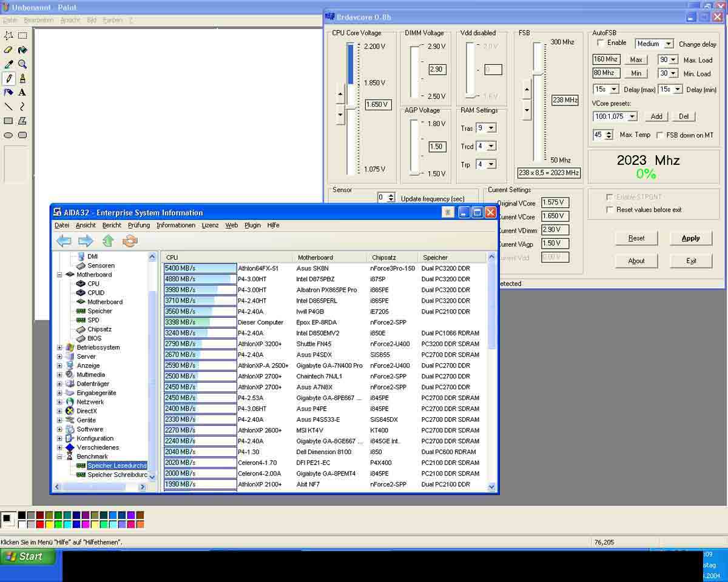Open the Min. Load 30 dropdown
Viewport: 728px width, 582px height.
673,73
